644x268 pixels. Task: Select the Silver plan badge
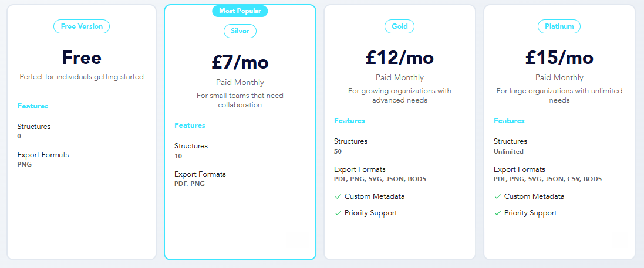[x=240, y=31]
